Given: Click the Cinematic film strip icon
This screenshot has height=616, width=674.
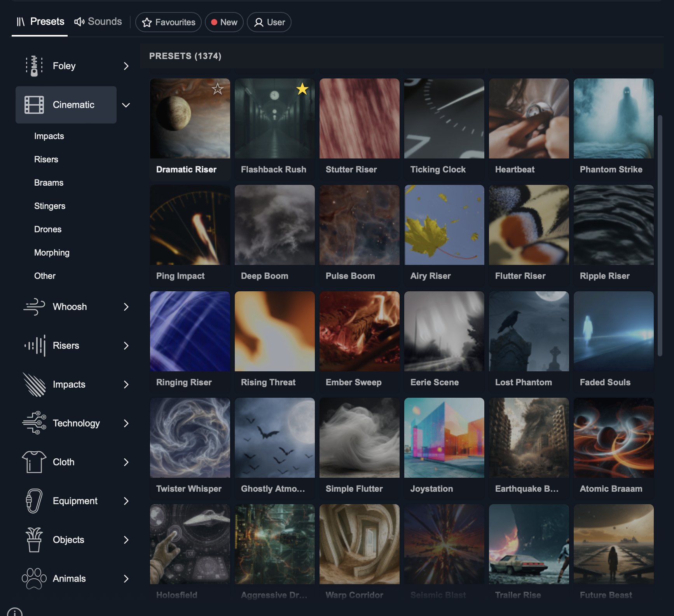Looking at the screenshot, I should (x=34, y=104).
